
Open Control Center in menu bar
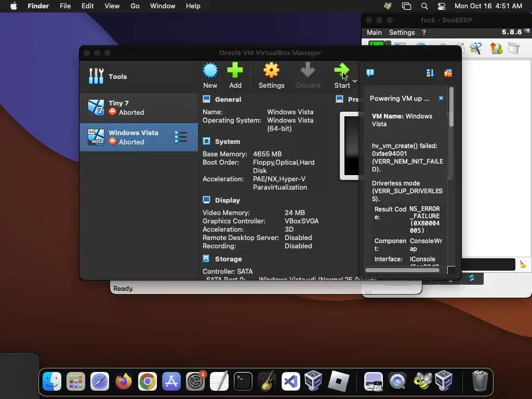click(442, 6)
